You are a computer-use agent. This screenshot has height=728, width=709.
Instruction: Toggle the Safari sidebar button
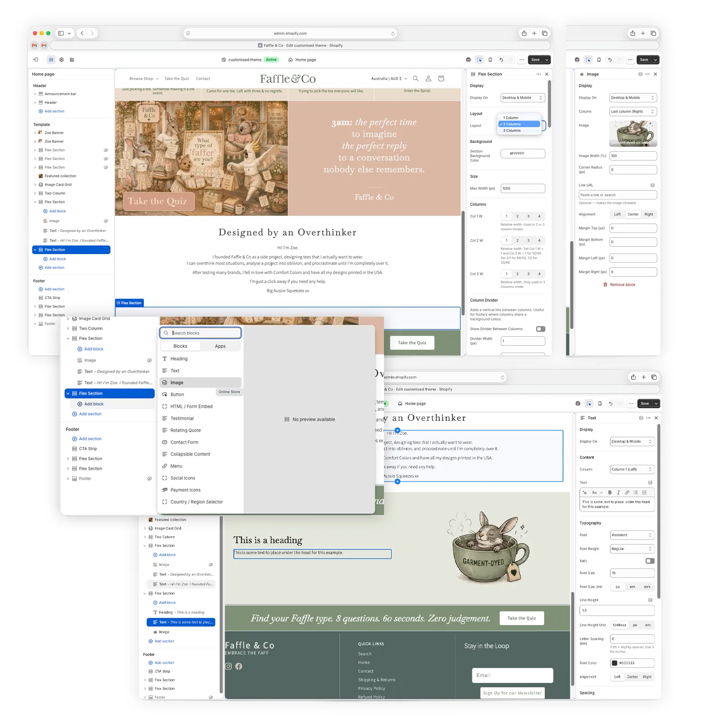point(61,33)
